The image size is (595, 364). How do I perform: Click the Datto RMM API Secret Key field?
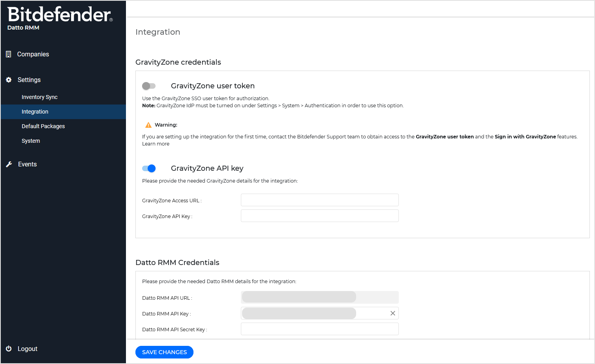tap(319, 329)
